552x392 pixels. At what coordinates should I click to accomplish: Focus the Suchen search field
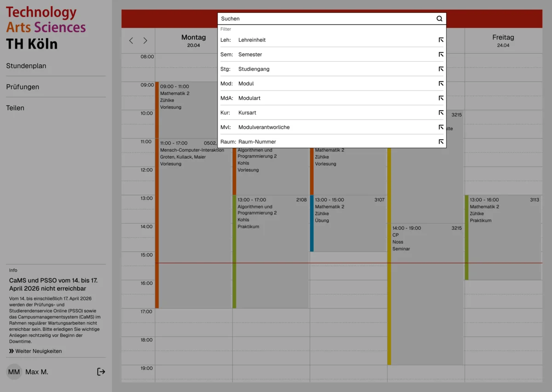pyautogui.click(x=327, y=19)
